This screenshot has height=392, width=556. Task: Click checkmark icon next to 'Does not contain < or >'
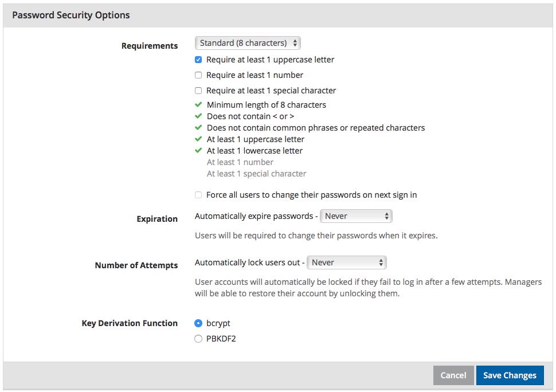point(198,116)
